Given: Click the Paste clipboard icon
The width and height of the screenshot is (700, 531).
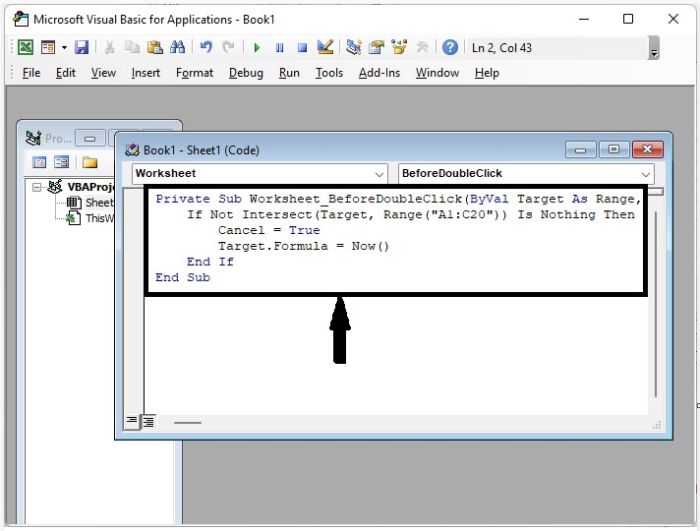Looking at the screenshot, I should 155,47.
